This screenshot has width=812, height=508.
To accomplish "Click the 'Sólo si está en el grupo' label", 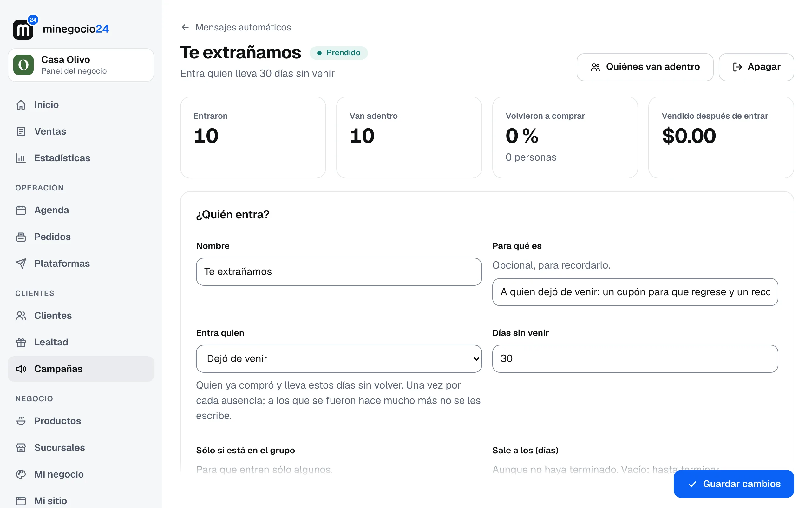I will [x=246, y=450].
